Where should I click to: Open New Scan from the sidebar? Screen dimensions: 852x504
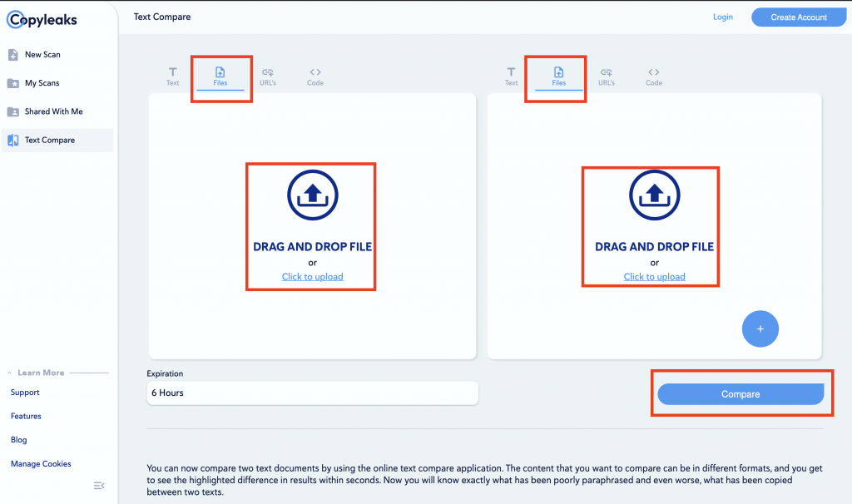[x=42, y=54]
